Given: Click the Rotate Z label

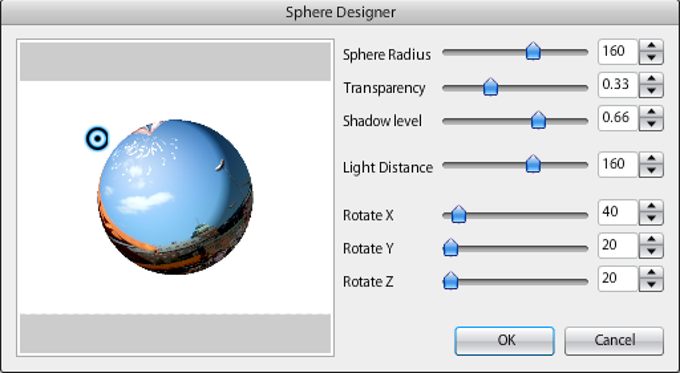Looking at the screenshot, I should coord(368,282).
